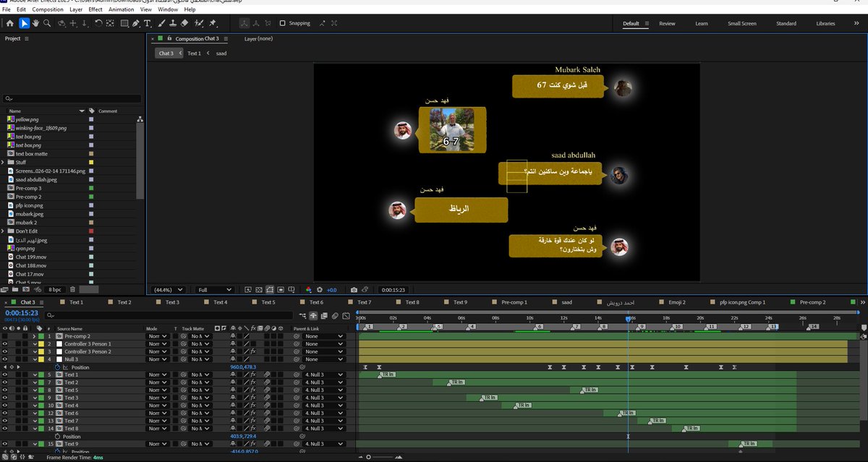Select the Horizontal Type tool

(x=148, y=23)
